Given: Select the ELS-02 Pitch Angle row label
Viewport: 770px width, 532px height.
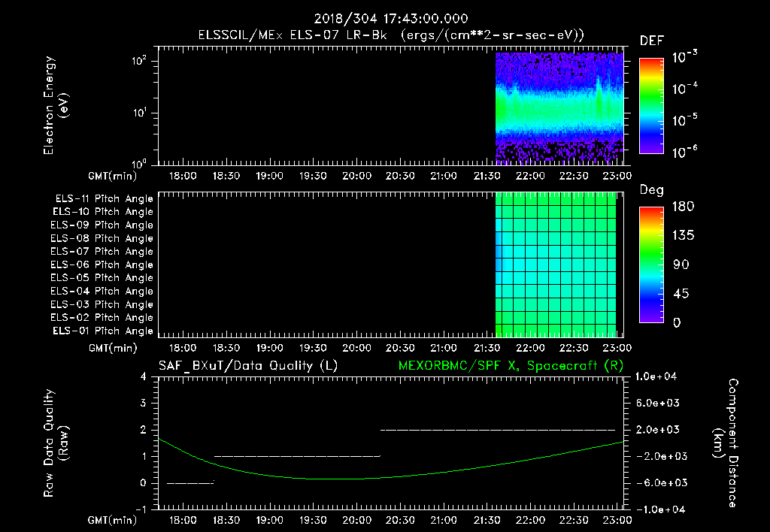Looking at the screenshot, I should click(x=102, y=318).
